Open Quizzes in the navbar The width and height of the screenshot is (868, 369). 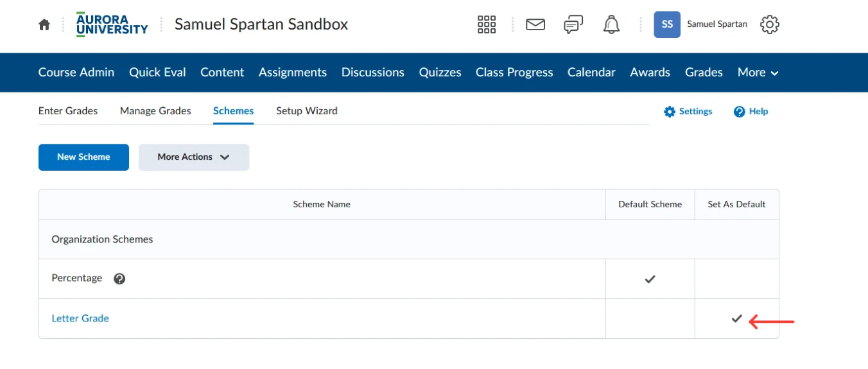[440, 73]
